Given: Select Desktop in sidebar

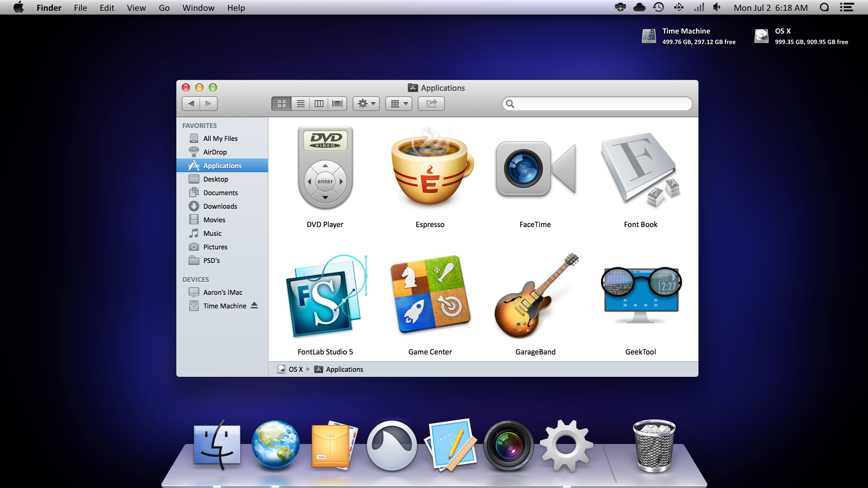Looking at the screenshot, I should coord(222,179).
